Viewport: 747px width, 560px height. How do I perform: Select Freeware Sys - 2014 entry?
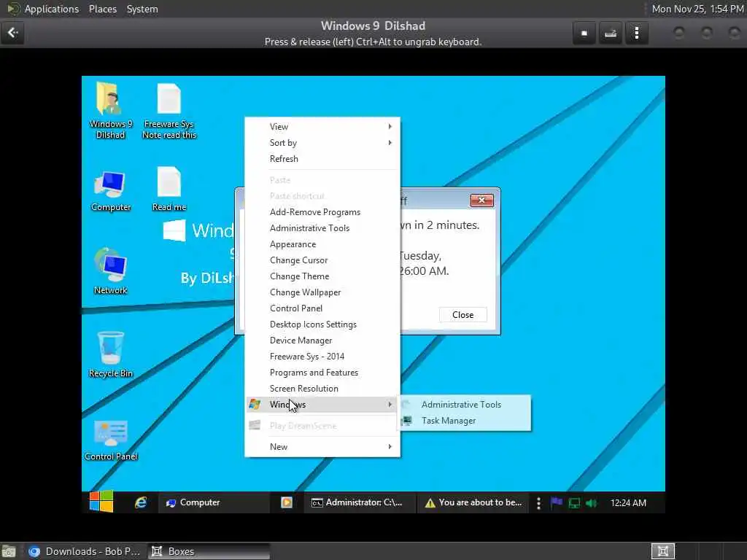coord(322,357)
